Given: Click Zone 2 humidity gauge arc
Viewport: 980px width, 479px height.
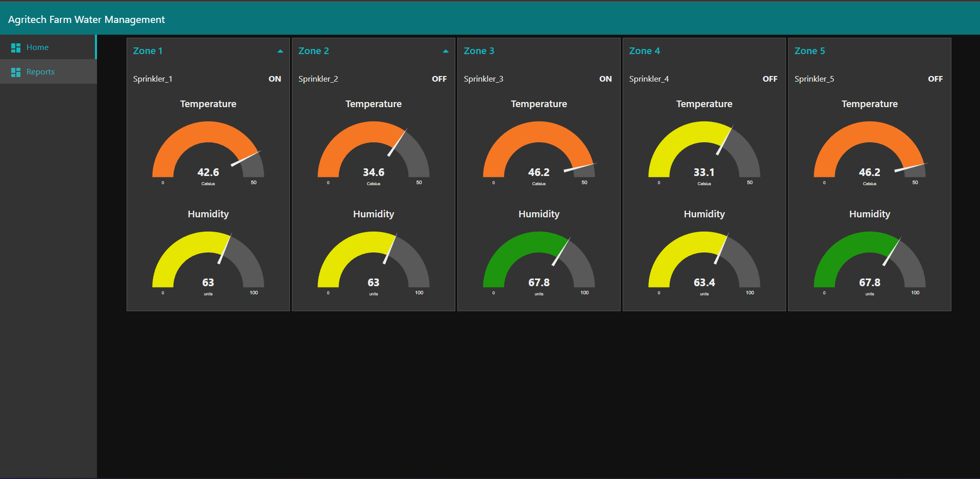Looking at the screenshot, I should pos(374,242).
